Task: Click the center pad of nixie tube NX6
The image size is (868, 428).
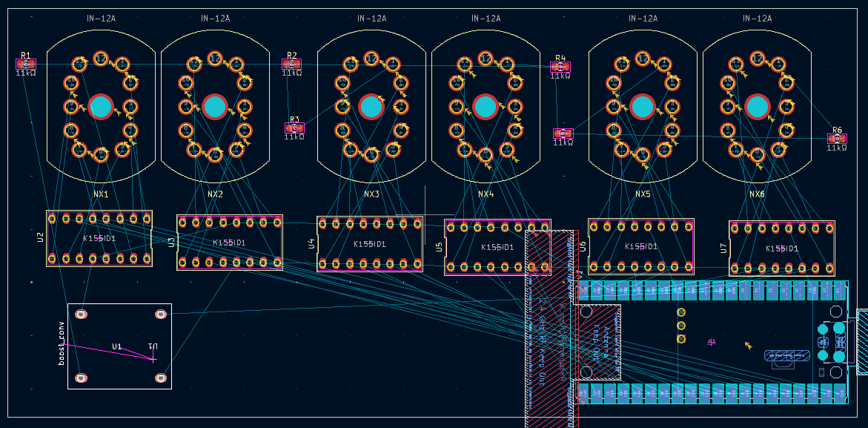Action: click(757, 107)
